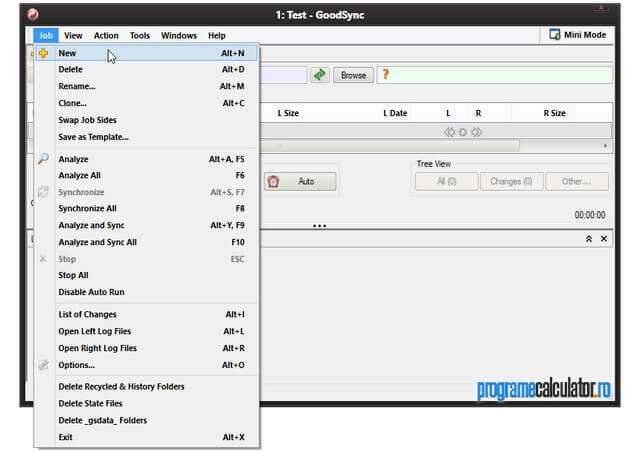Click the Auto button

(x=300, y=181)
